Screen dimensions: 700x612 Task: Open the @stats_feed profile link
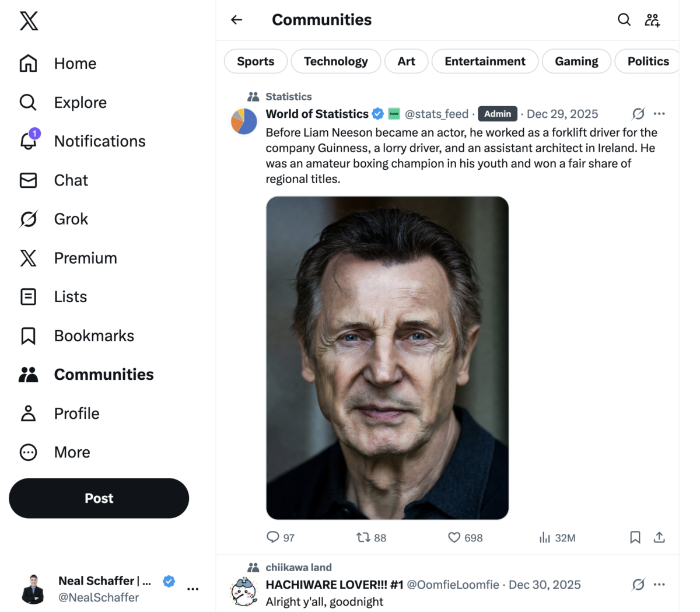pos(437,114)
